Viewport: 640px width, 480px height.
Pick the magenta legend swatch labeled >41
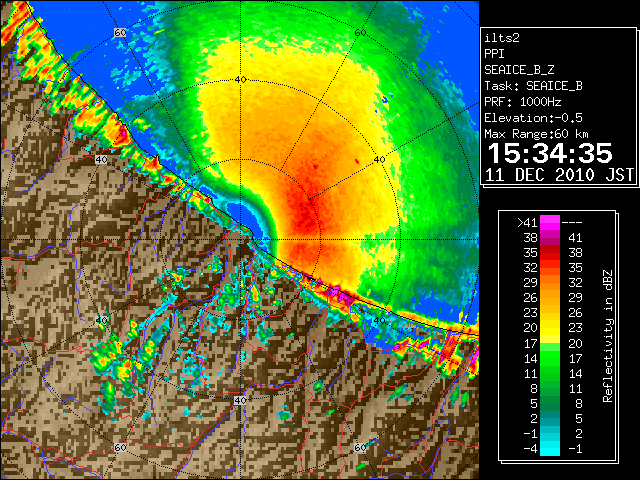[550, 222]
